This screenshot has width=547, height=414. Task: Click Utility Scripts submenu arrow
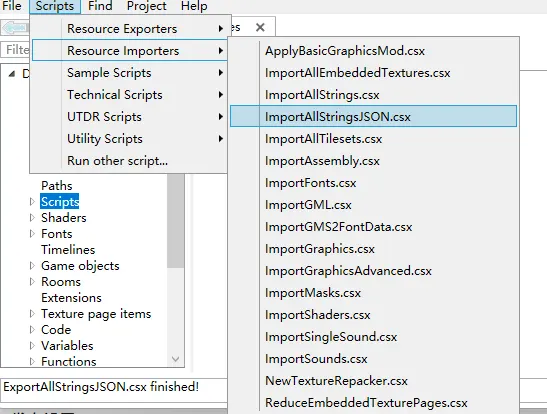[220, 138]
